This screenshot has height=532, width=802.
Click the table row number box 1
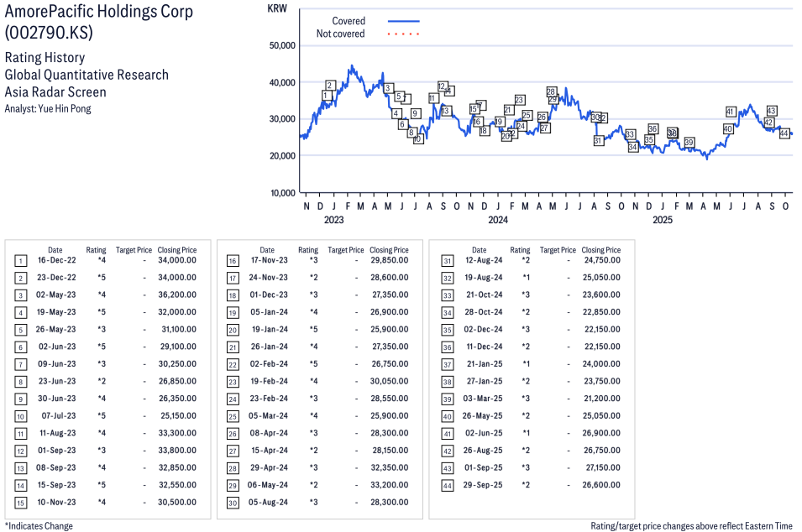point(20,260)
